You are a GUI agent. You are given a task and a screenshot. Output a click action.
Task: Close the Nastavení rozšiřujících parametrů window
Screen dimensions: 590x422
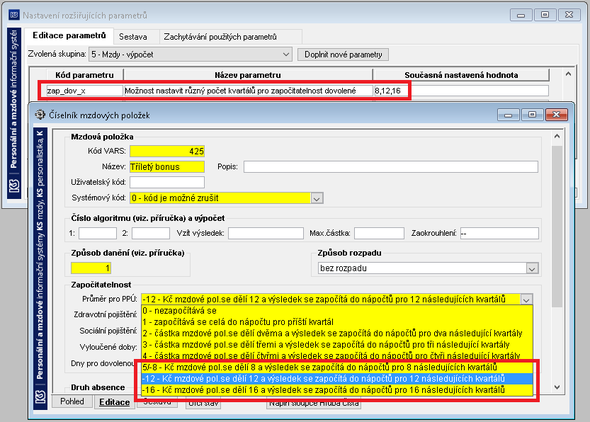[569, 15]
